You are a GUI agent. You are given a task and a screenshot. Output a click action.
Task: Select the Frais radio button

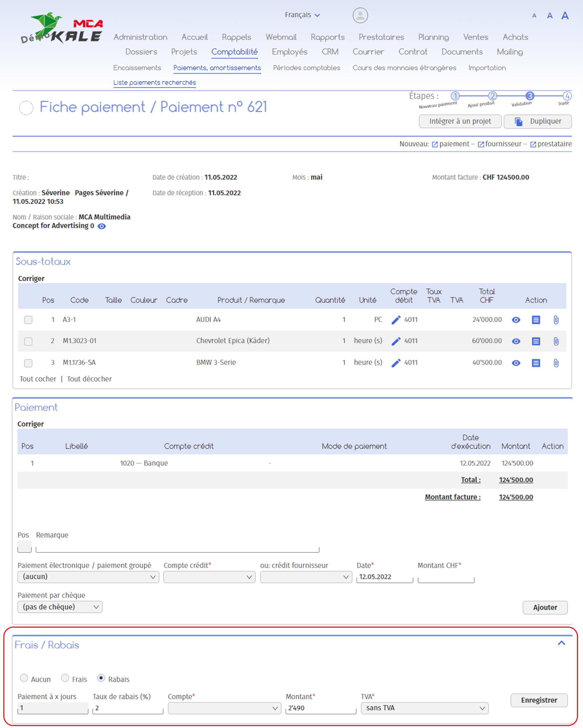point(65,678)
